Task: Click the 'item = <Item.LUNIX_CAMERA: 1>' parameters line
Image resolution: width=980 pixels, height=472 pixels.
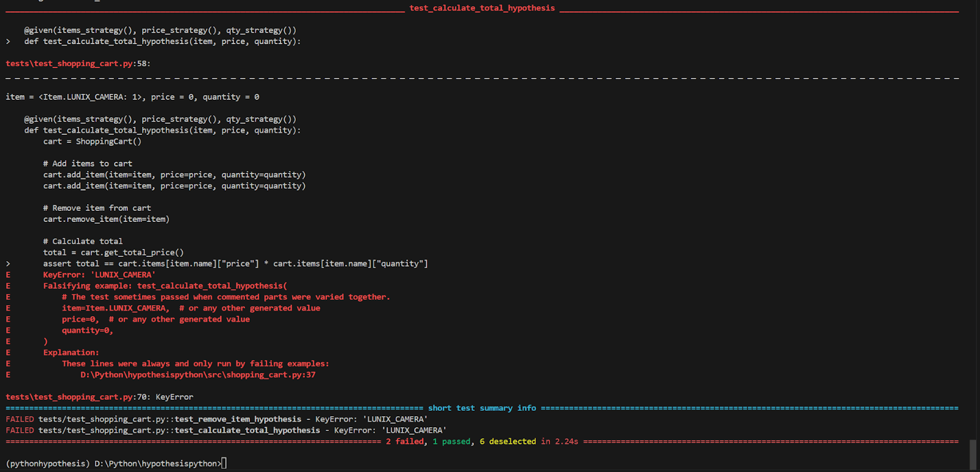Action: click(x=132, y=97)
